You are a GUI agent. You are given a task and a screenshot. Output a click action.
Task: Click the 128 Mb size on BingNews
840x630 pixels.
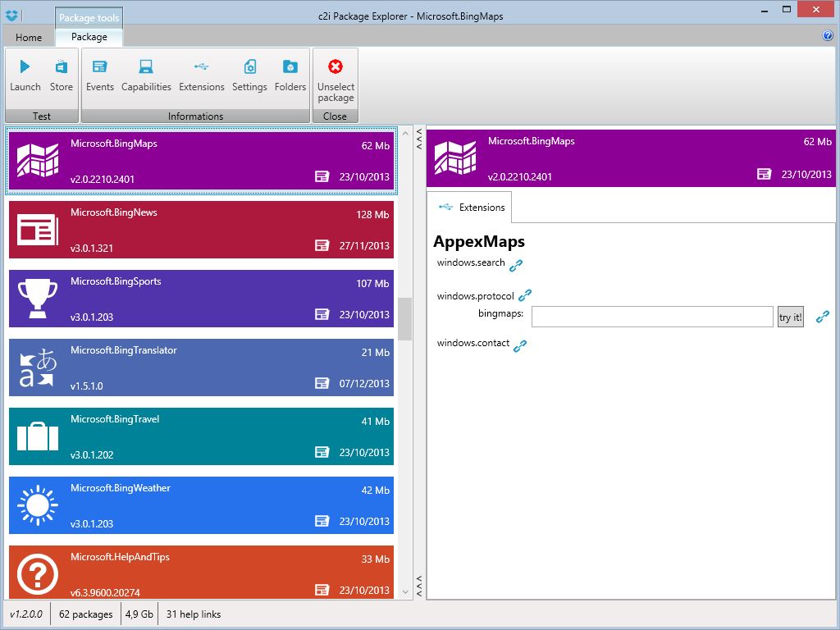tap(372, 215)
